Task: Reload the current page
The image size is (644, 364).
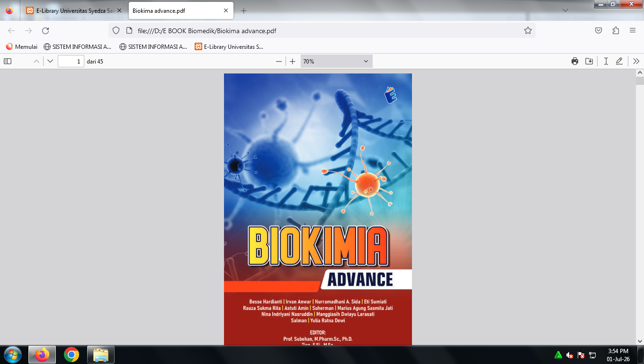Action: pyautogui.click(x=45, y=30)
